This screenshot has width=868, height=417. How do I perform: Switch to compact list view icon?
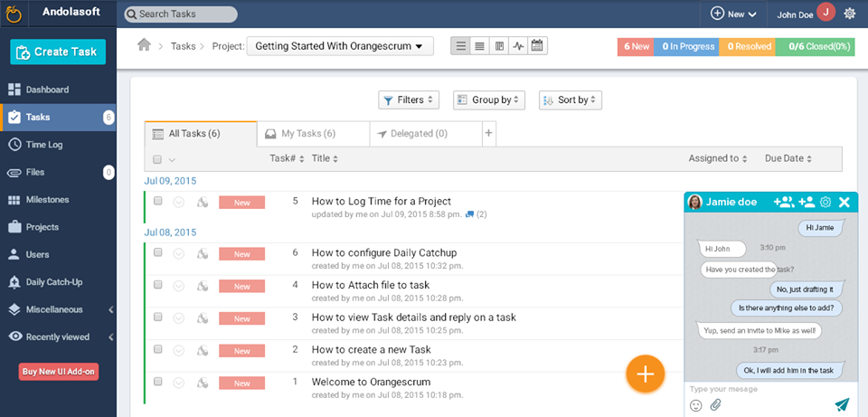pyautogui.click(x=480, y=46)
